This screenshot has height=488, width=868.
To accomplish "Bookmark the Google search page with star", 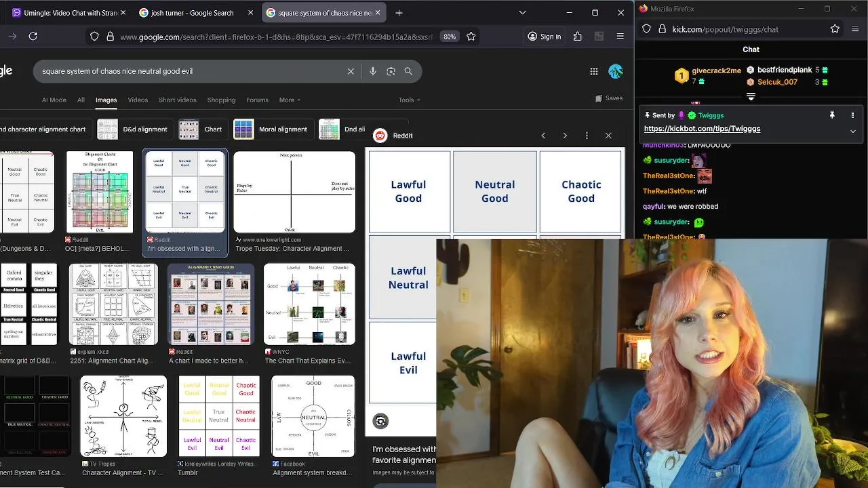I will (x=471, y=37).
